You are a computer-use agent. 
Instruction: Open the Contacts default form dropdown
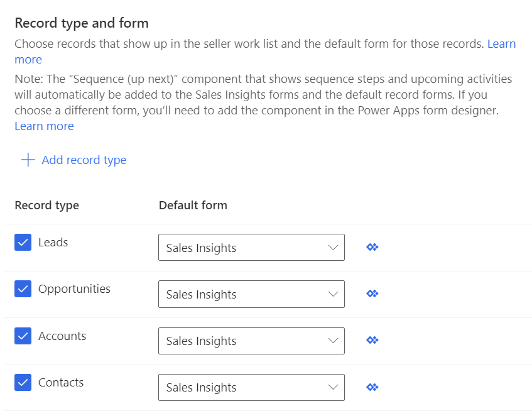pyautogui.click(x=251, y=386)
